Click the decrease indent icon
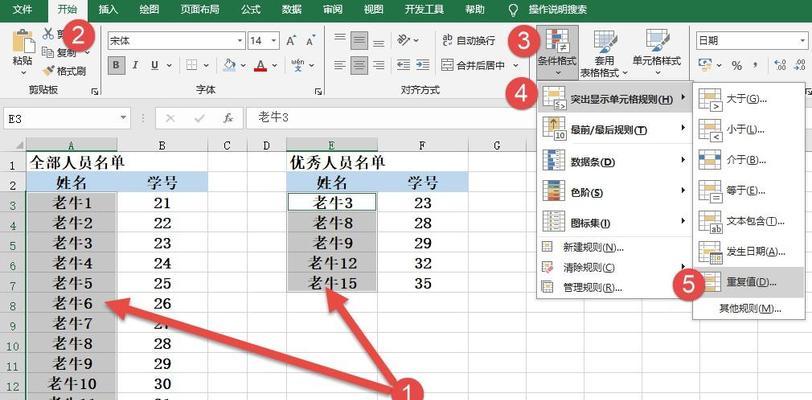Viewport: 812px width, 400px height. tap(403, 65)
